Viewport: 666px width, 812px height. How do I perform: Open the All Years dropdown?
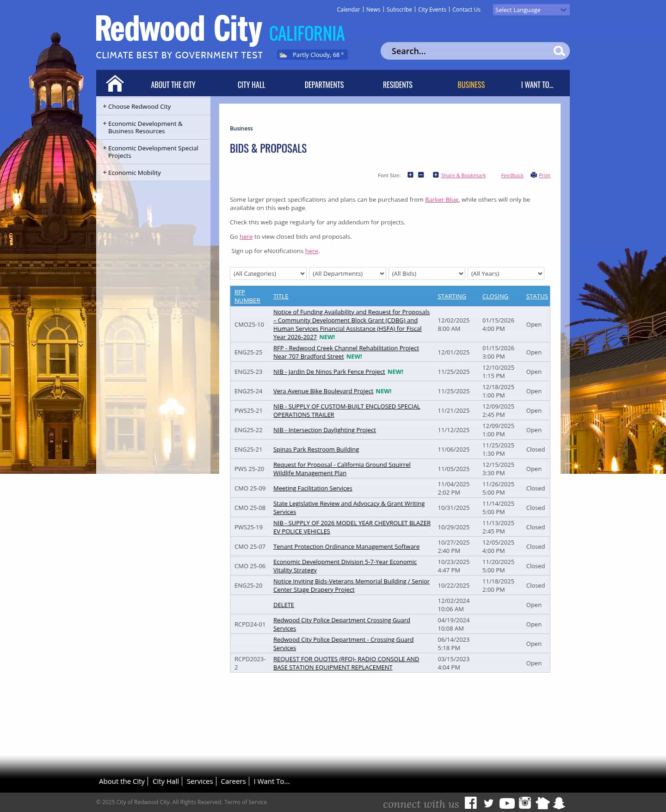pyautogui.click(x=506, y=273)
